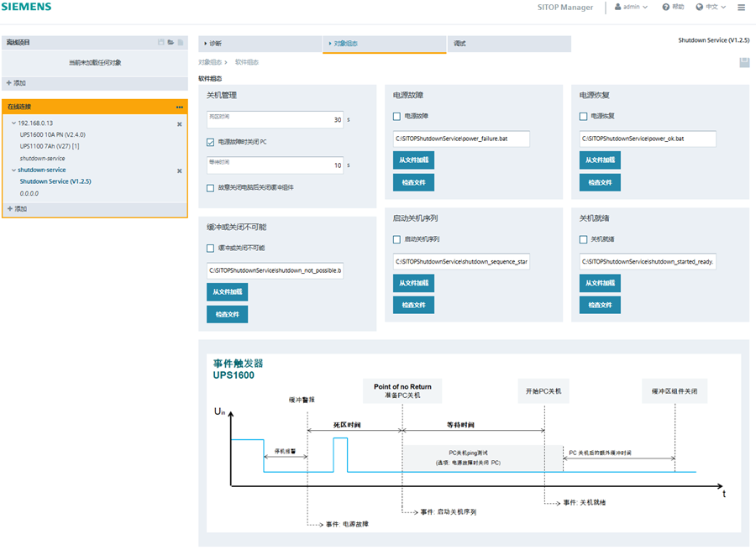Remove the 192.168.0.13 connection with X icon
Viewport: 756px width, 550px height.
179,123
